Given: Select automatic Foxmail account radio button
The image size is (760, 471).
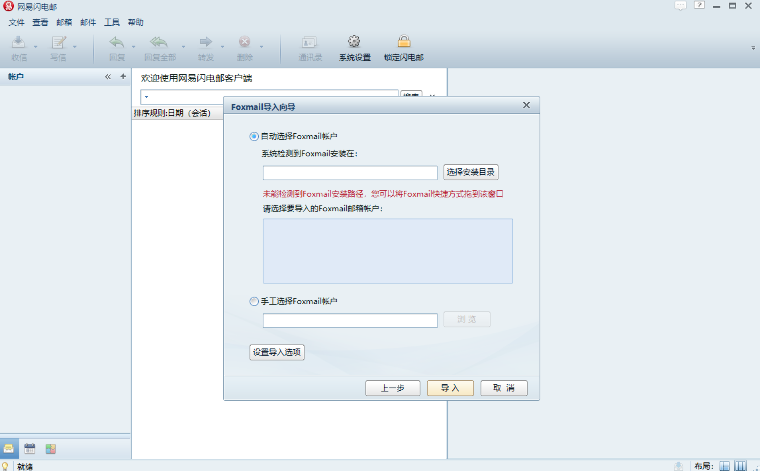Looking at the screenshot, I should click(x=253, y=136).
